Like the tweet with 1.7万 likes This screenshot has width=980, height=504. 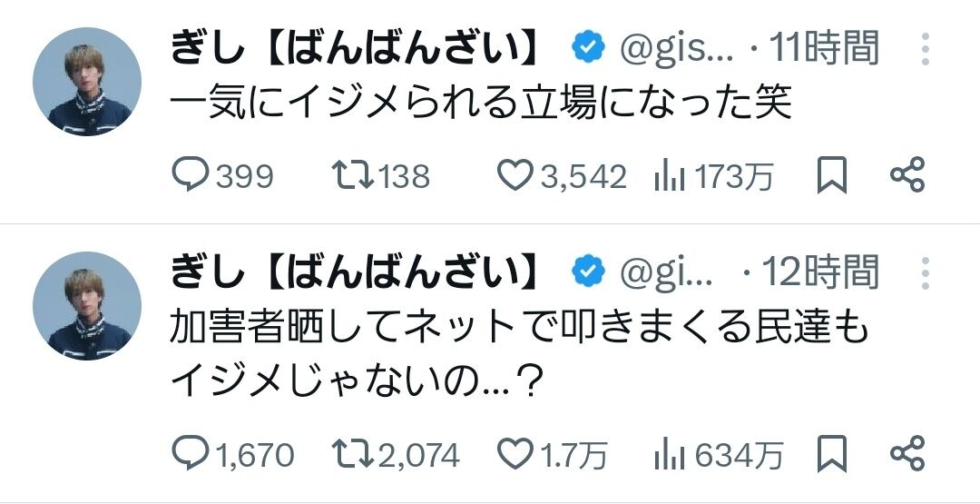pyautogui.click(x=515, y=452)
